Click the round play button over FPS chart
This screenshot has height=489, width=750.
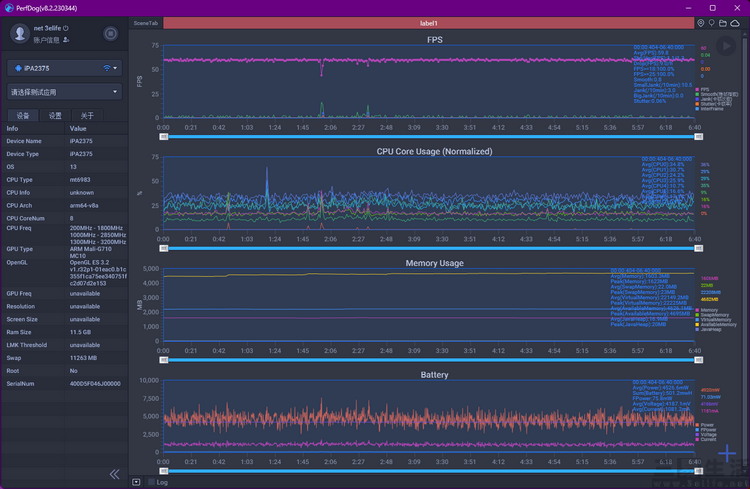[726, 46]
